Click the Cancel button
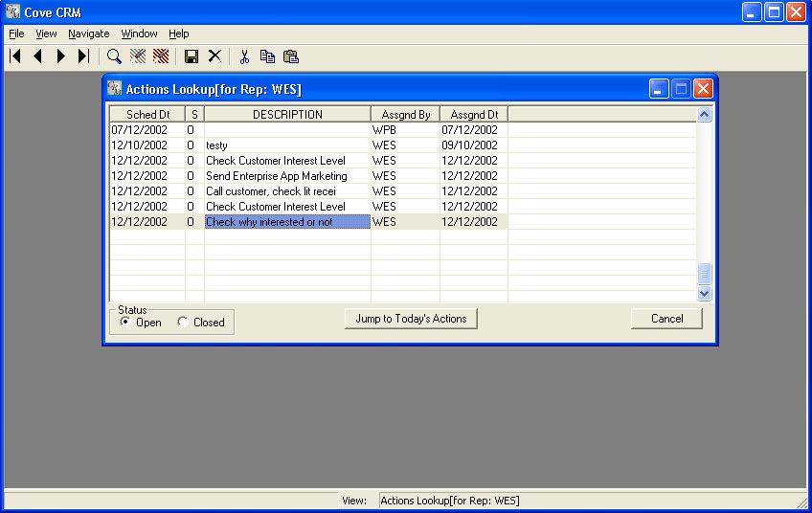This screenshot has width=812, height=513. 667,319
